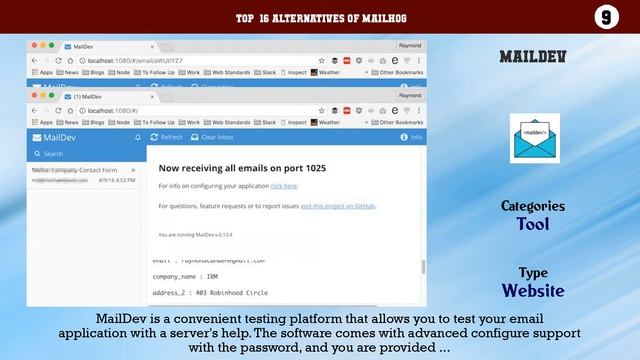Open Weather bookmark in back window
Image resolution: width=640 pixels, height=360 pixels.
click(325, 72)
